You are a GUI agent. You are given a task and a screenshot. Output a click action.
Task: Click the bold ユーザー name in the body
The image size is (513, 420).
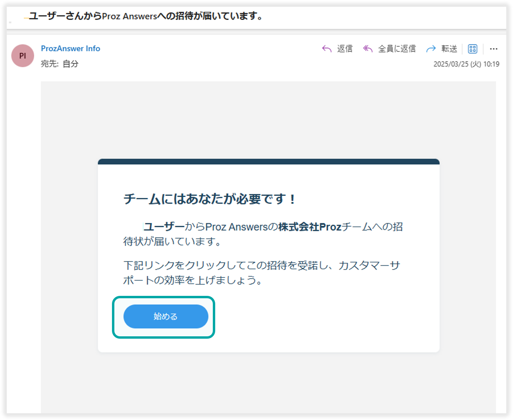164,227
